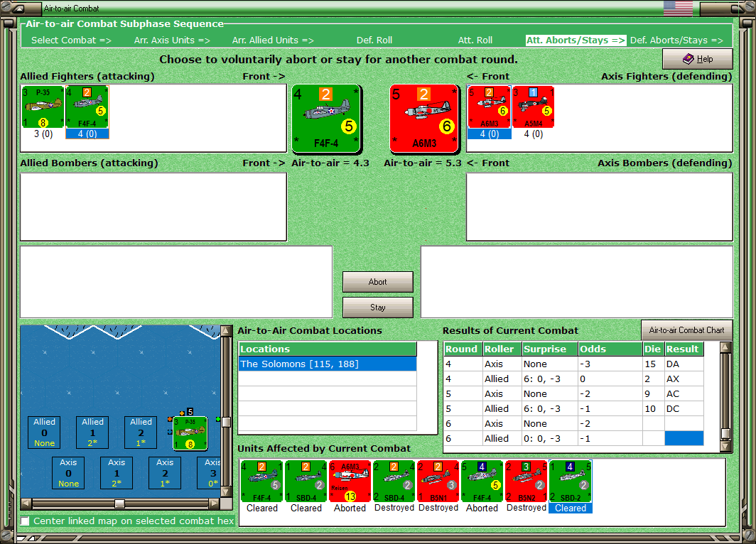Select the P-35 allied fighter counter
The image size is (756, 544).
coord(43,107)
